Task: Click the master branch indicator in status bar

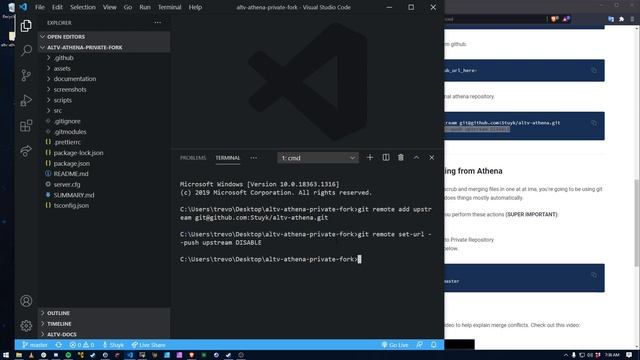Action: coord(35,345)
